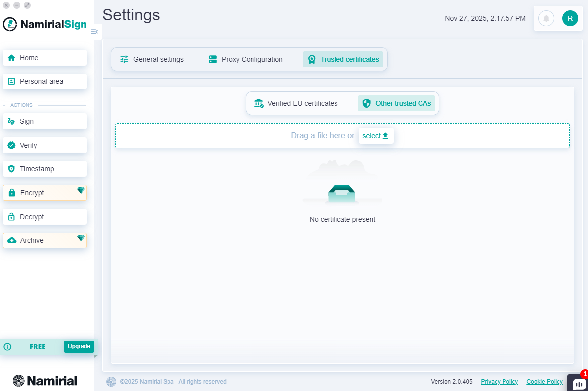Click the info icon next to FREE label

click(x=7, y=346)
